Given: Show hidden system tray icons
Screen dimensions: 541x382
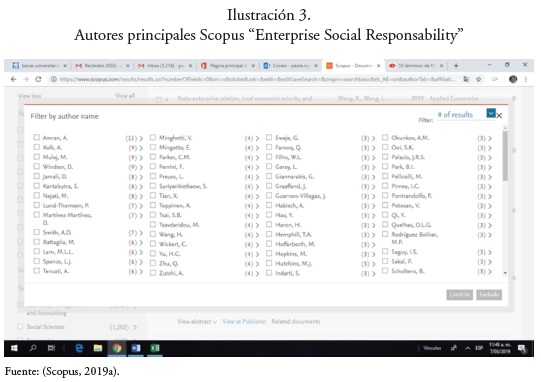Looking at the screenshot, I should [468, 348].
